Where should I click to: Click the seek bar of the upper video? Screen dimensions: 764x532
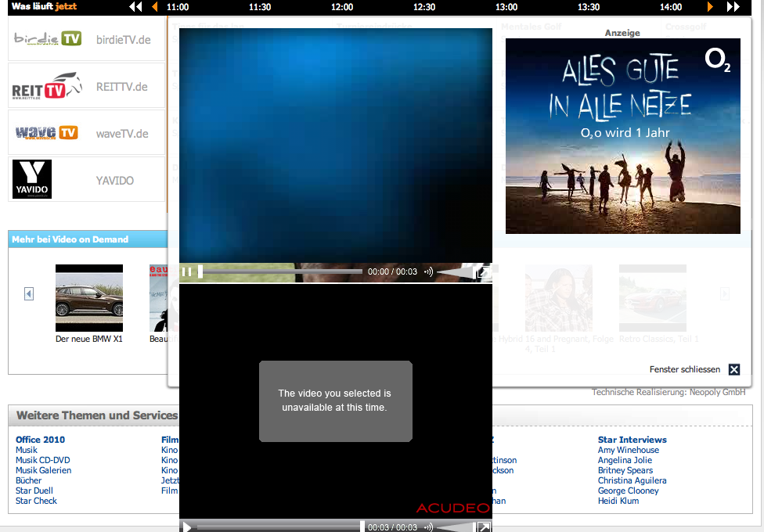pos(282,272)
